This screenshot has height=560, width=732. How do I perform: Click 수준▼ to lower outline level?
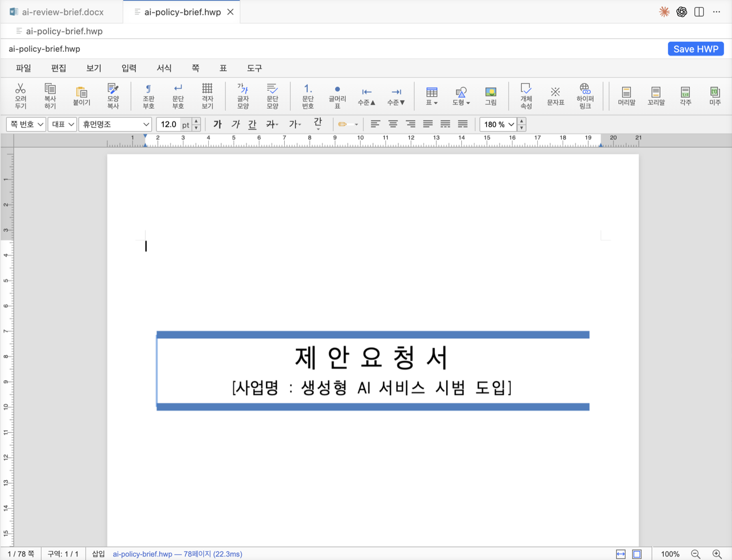pyautogui.click(x=396, y=96)
